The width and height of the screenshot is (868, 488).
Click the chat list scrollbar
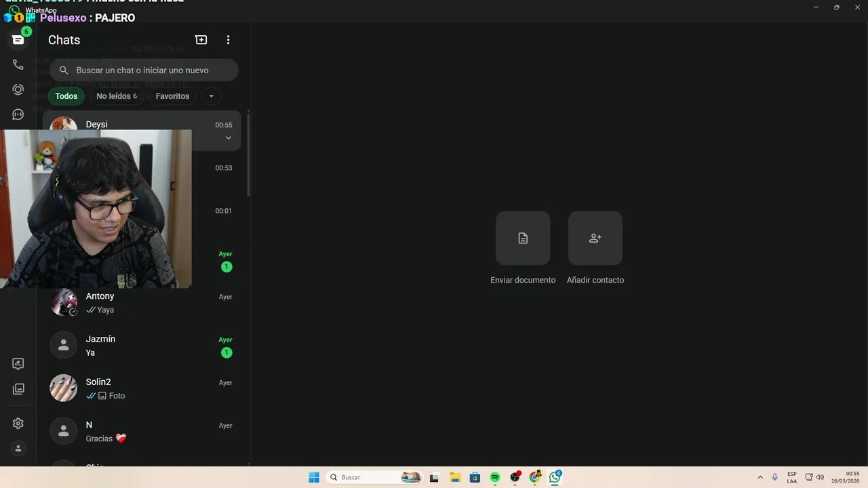[248, 156]
